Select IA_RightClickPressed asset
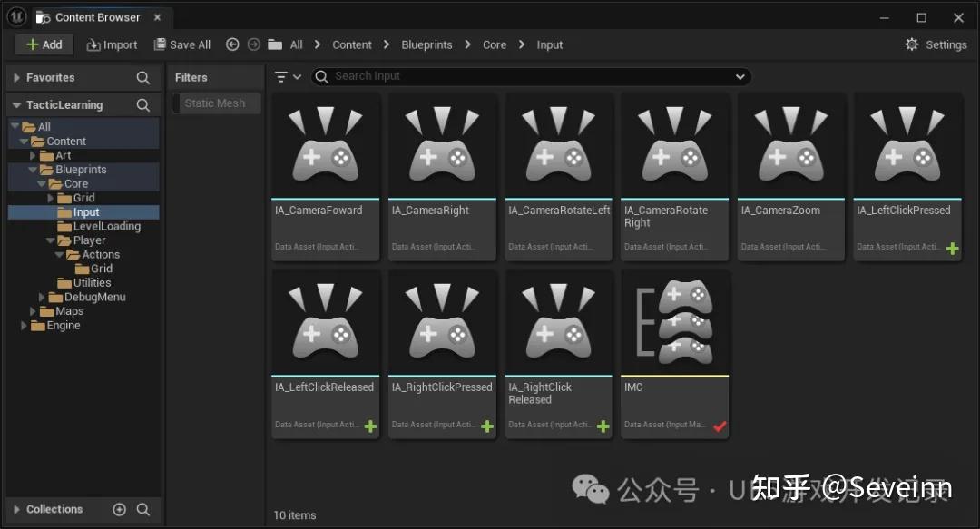The image size is (980, 529). [x=443, y=354]
